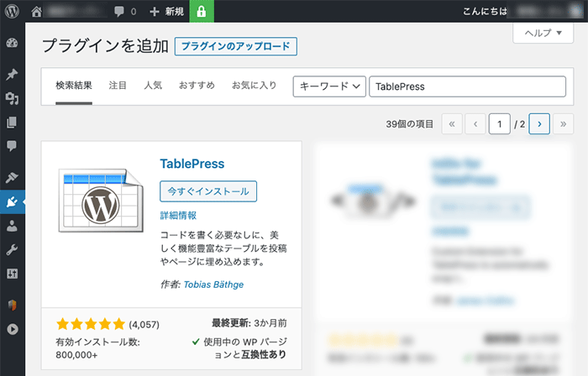Open Posts via the pushpin icon
Screen dimensions: 588x376
click(x=12, y=74)
